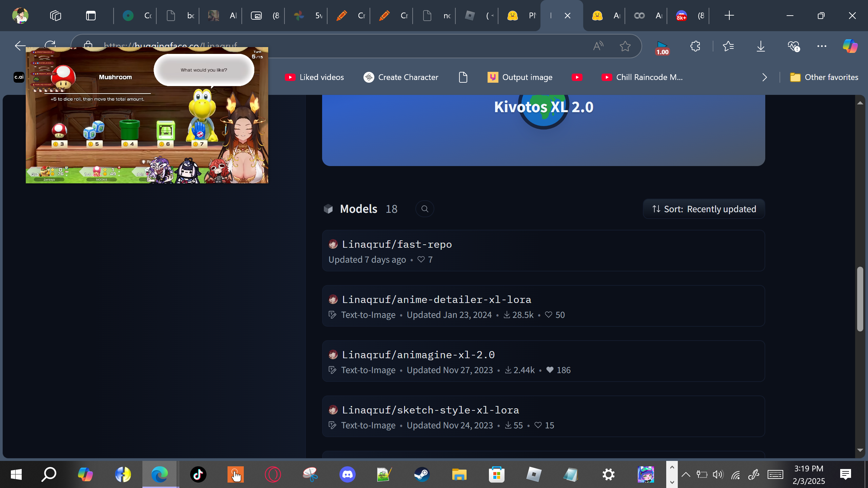Switch to the tab labeled 'bc'
868x488 pixels.
[178, 16]
